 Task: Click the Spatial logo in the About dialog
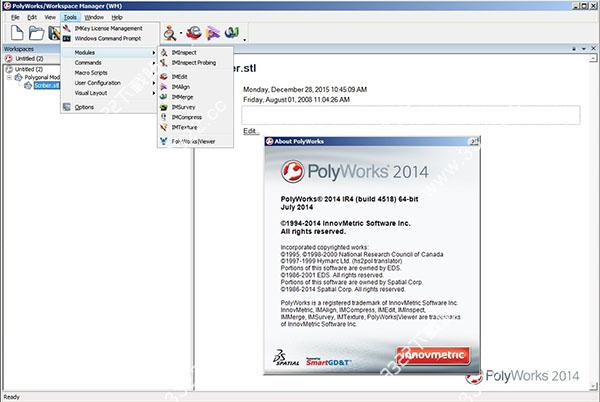(286, 357)
